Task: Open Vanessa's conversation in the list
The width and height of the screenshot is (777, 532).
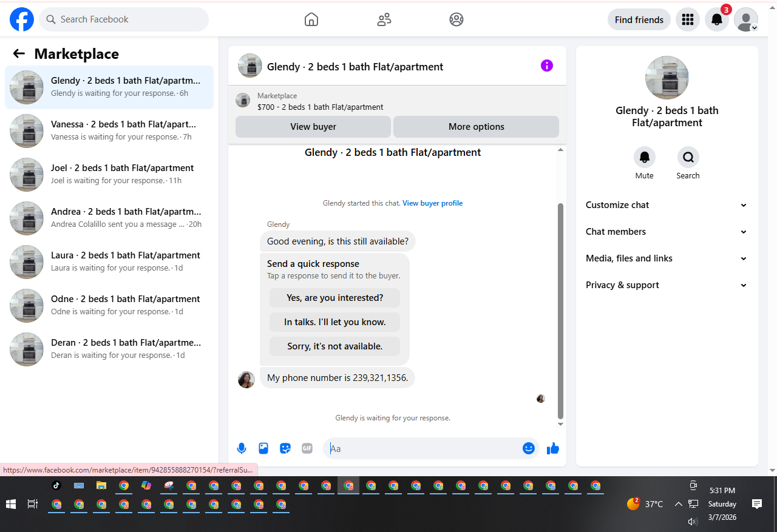Action: tap(109, 131)
